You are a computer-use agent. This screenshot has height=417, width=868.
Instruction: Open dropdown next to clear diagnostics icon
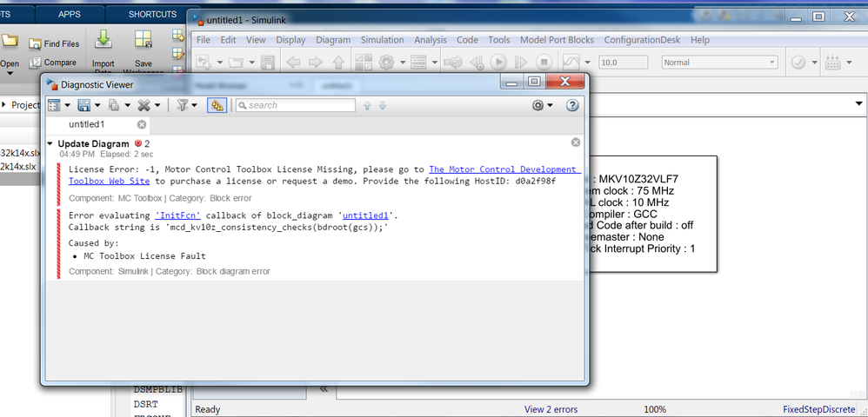157,105
